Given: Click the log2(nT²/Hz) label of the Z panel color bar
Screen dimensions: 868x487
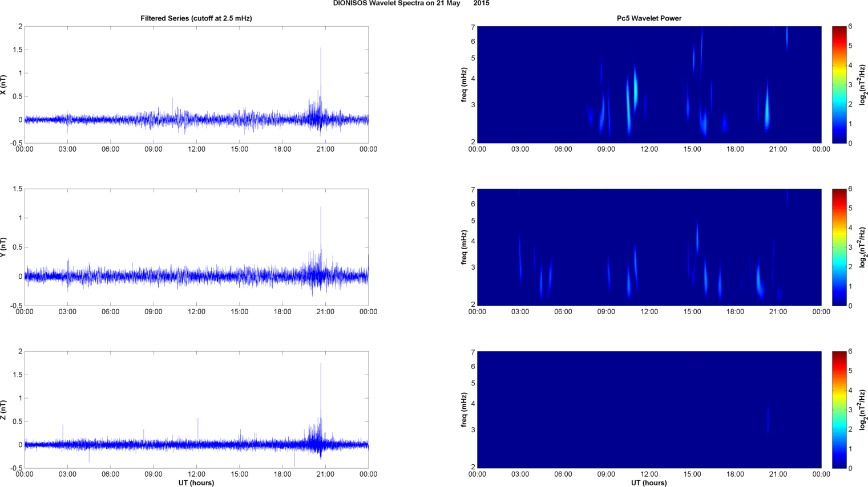Looking at the screenshot, I should pyautogui.click(x=863, y=410).
